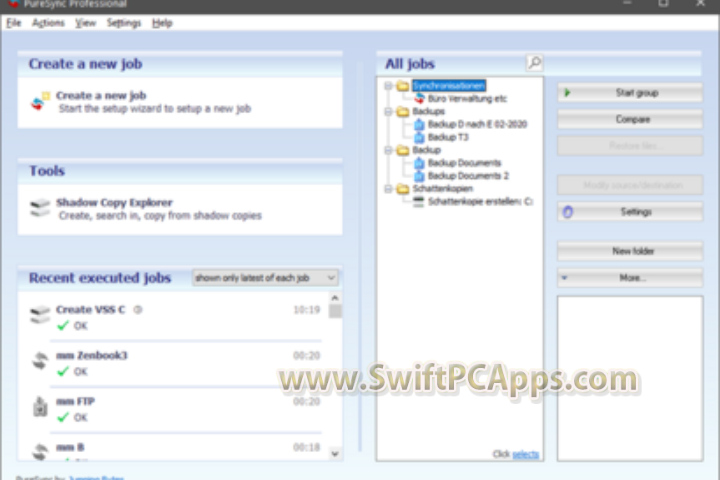The width and height of the screenshot is (720, 480).
Task: Click the mm FTP job icon
Action: tap(40, 407)
